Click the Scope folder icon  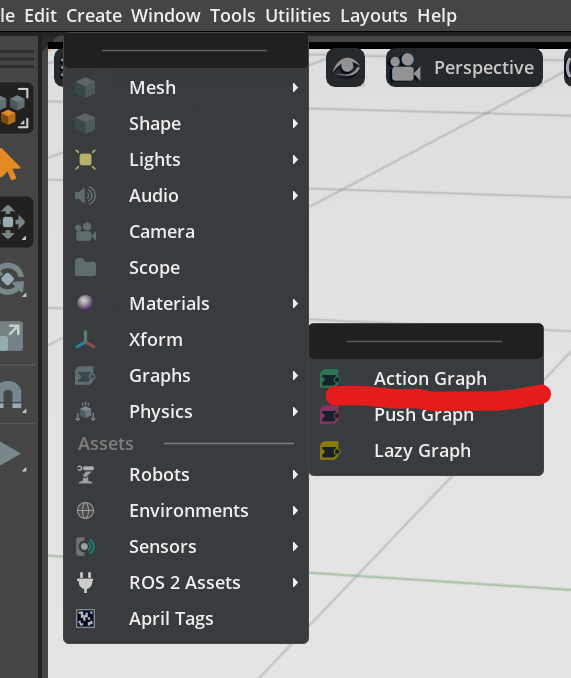click(85, 268)
